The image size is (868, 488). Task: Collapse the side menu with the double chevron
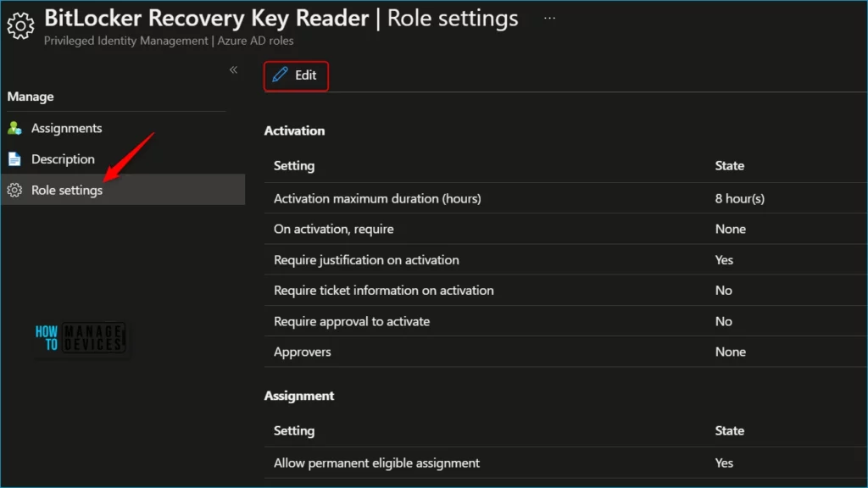point(234,69)
